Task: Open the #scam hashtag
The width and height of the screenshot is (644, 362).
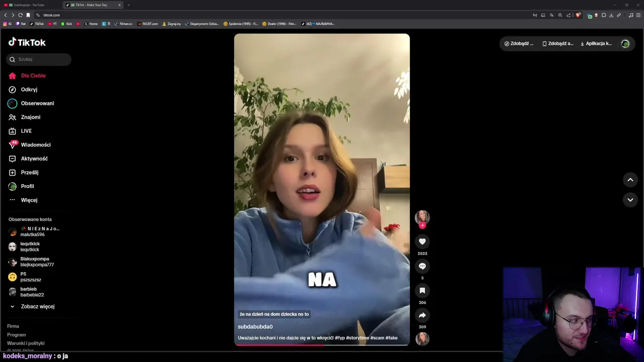Action: point(377,338)
